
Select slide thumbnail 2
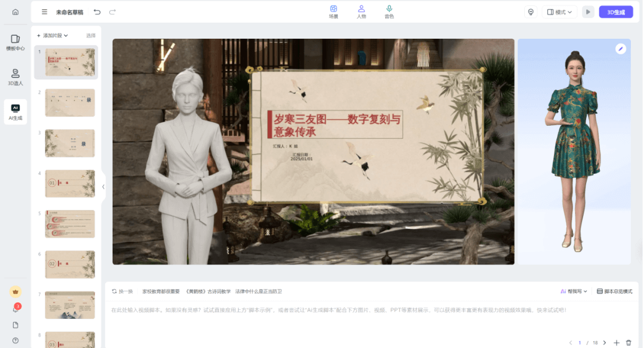pos(70,102)
